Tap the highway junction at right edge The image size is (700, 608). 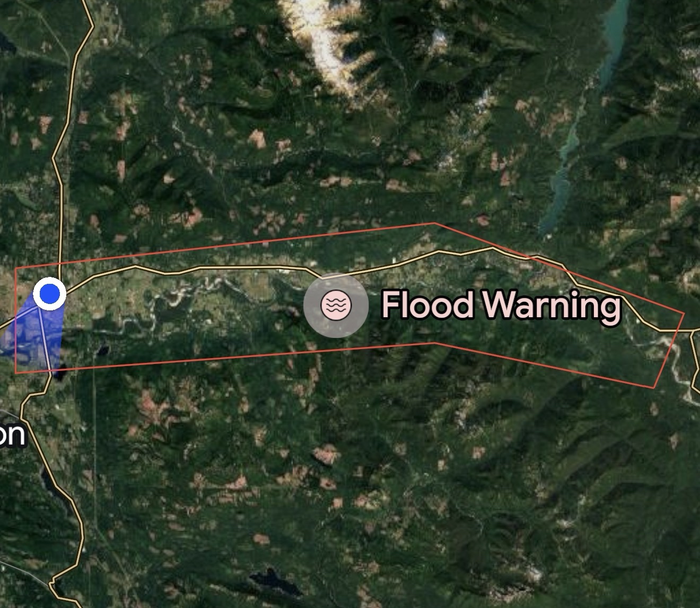click(692, 331)
